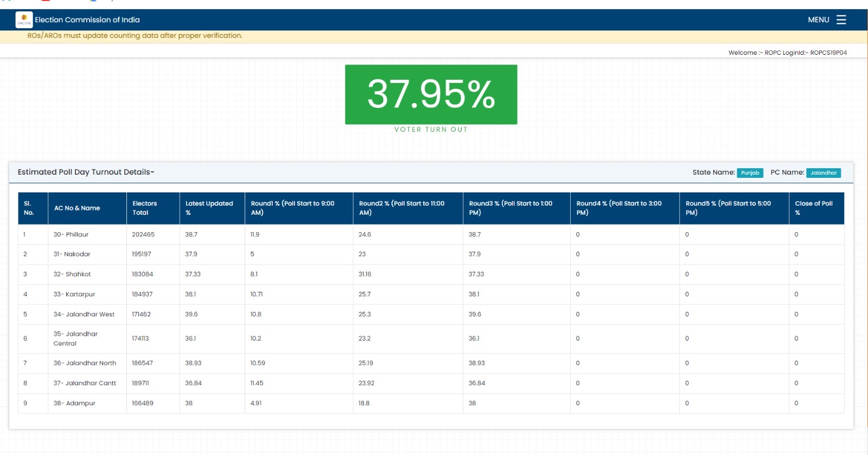
Task: Click the Welcome ROPC LoginId text
Action: coord(787,53)
